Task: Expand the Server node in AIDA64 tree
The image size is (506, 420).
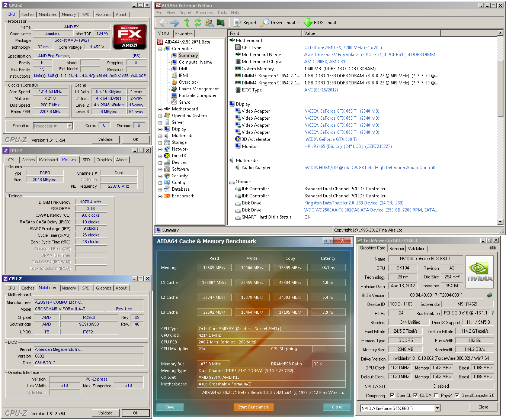Action: click(x=160, y=123)
